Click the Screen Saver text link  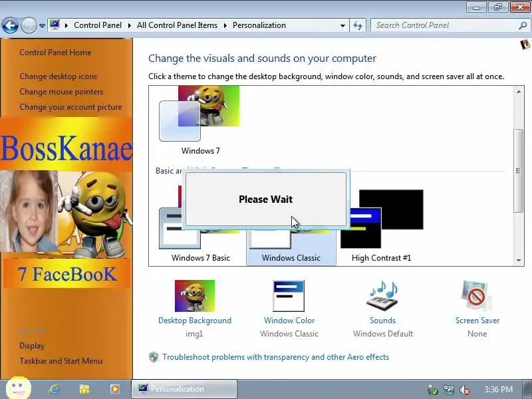(477, 321)
